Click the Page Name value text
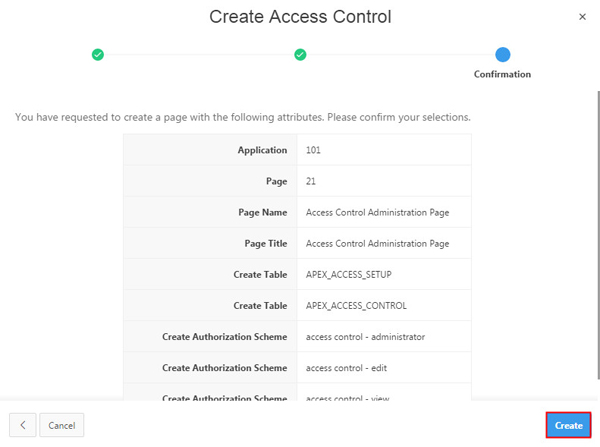This screenshot has width=600, height=447. (x=377, y=212)
